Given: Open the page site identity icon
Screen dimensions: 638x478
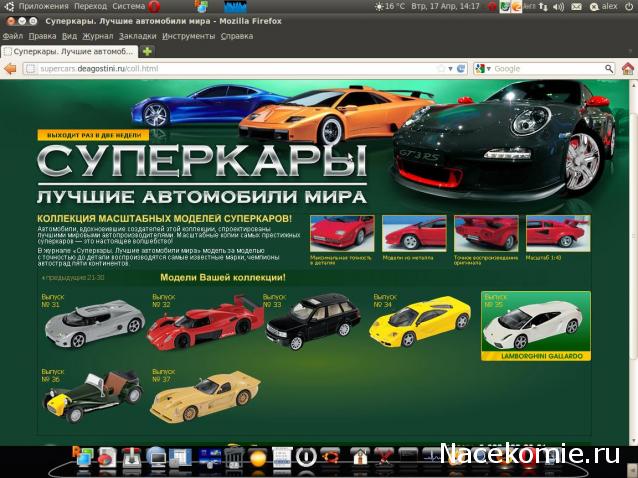Looking at the screenshot, I should [x=31, y=69].
